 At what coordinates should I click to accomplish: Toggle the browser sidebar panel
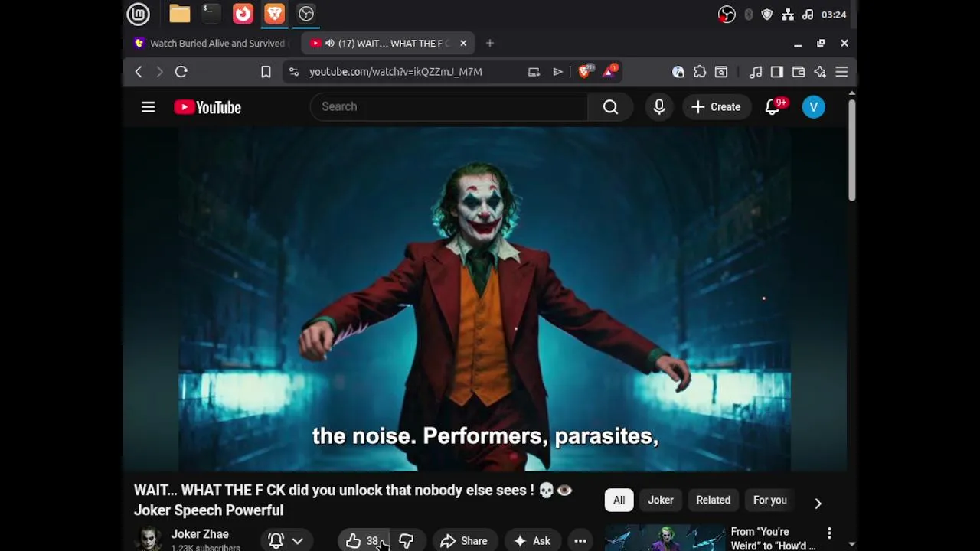point(777,71)
